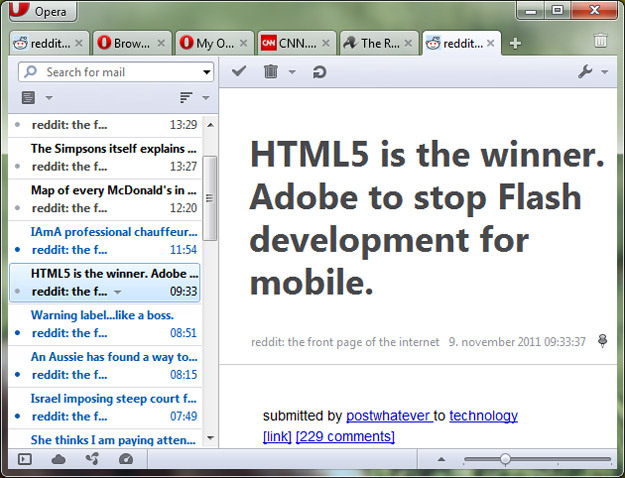Screen dimensions: 625x478
Task: Delete the message using toolbar trash icon
Action: point(271,72)
